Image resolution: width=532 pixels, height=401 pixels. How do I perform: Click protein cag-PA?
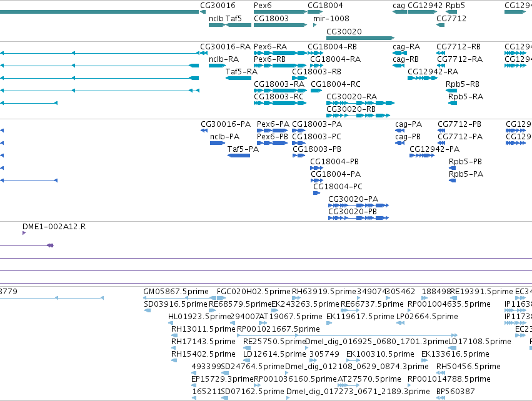408,124
